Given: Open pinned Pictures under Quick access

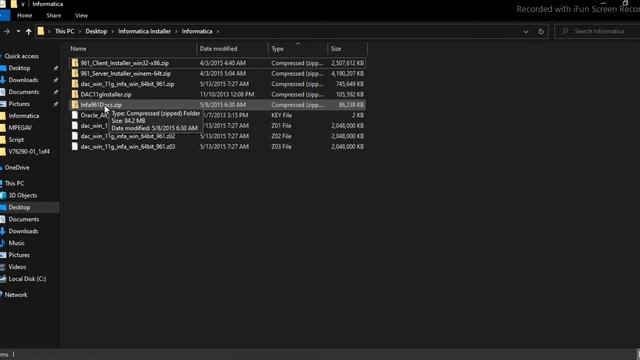Looking at the screenshot, I should pyautogui.click(x=19, y=104).
